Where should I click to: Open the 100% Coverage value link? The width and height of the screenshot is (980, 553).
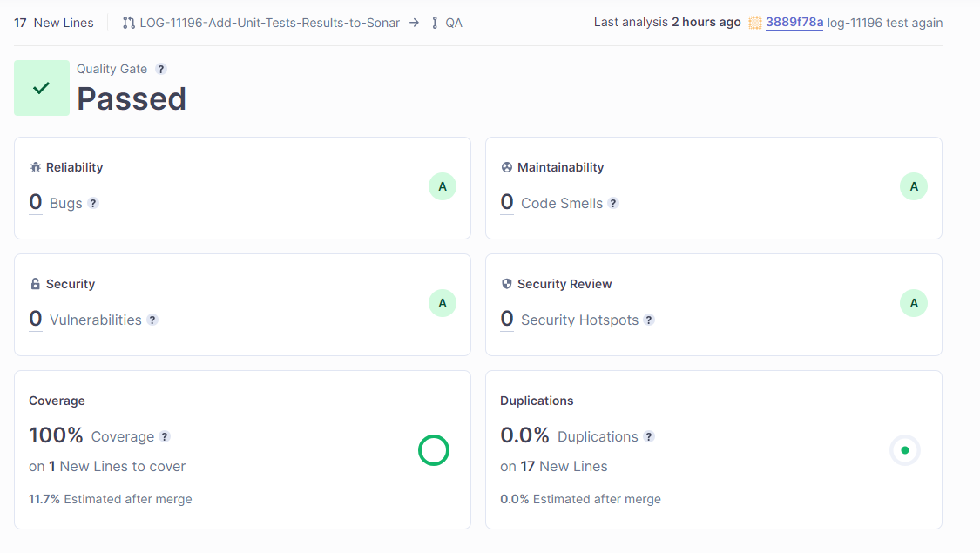coord(56,435)
